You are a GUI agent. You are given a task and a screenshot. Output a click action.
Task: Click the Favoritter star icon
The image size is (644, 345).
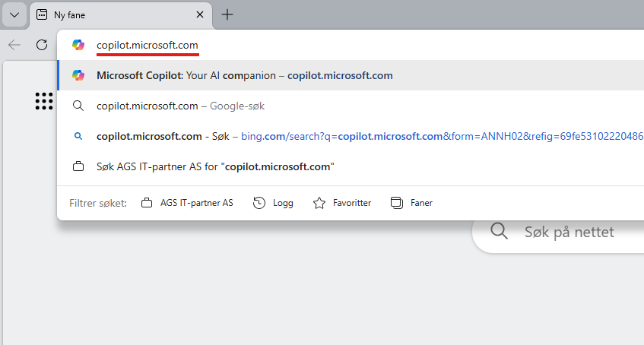[319, 203]
